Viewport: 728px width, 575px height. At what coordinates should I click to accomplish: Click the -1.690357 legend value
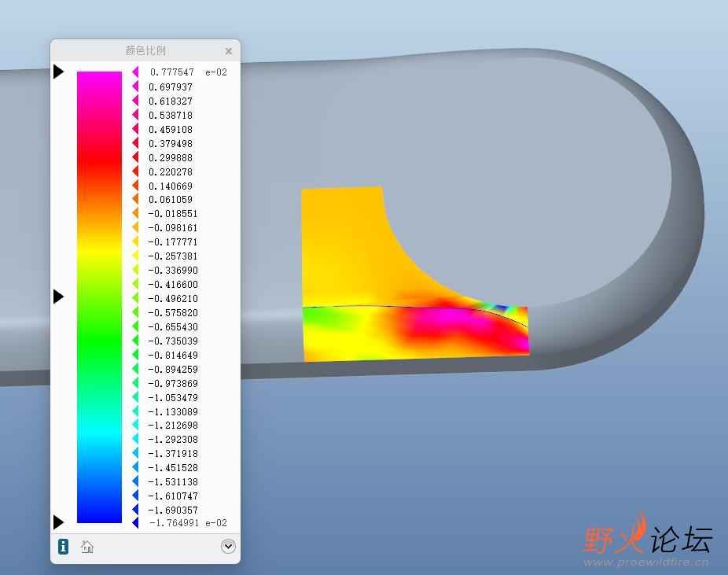(x=173, y=510)
